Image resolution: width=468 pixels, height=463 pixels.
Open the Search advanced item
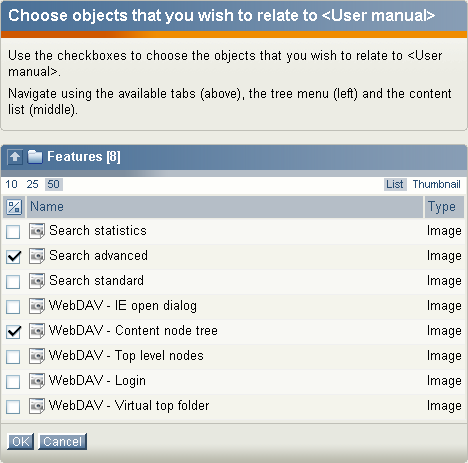click(98, 256)
